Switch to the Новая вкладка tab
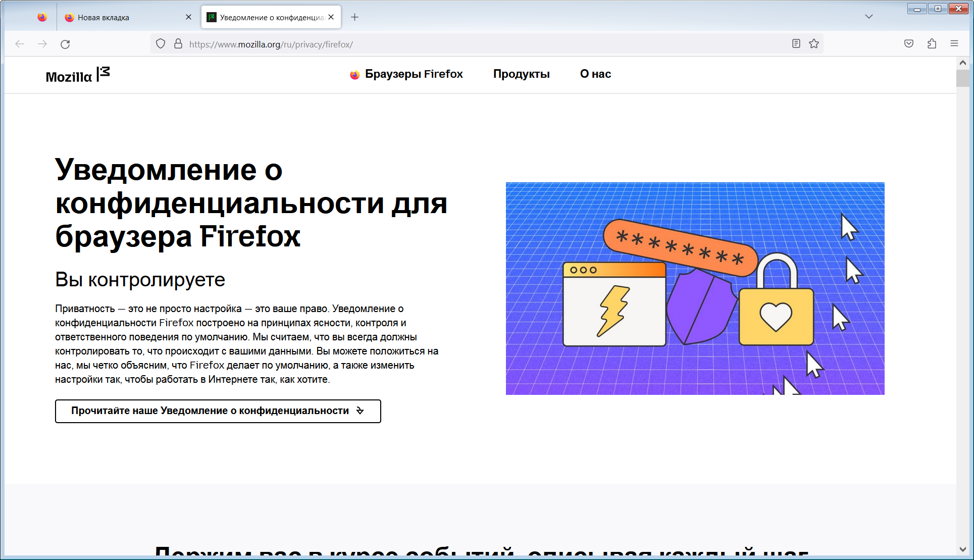The height and width of the screenshot is (560, 974). 121,17
